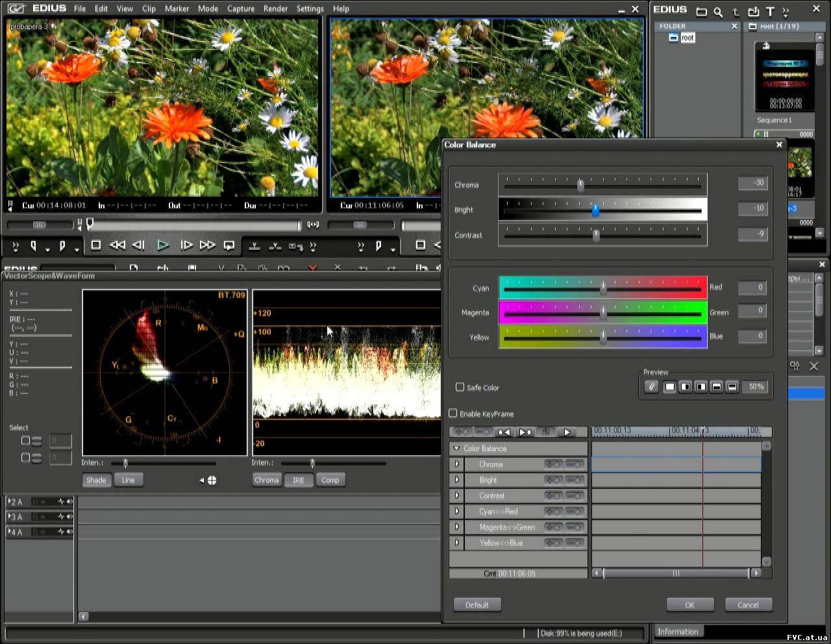The image size is (831, 644).
Task: Toggle Loop playback in player controls
Action: coord(229,245)
